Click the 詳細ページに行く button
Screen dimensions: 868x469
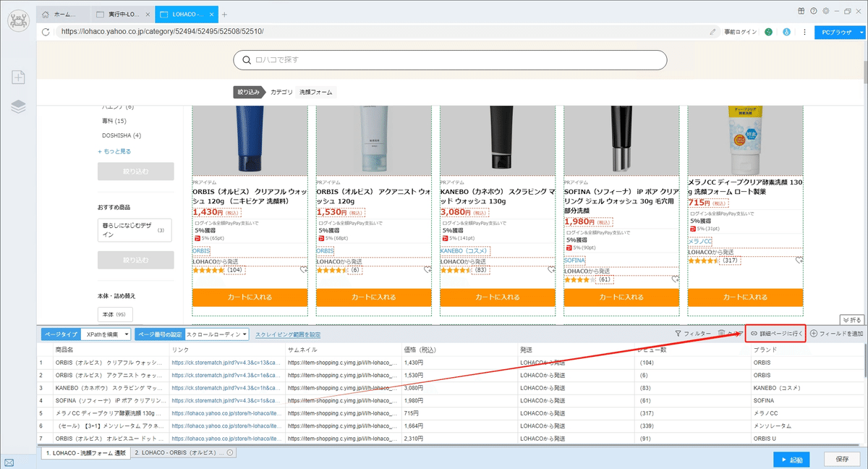pyautogui.click(x=775, y=334)
